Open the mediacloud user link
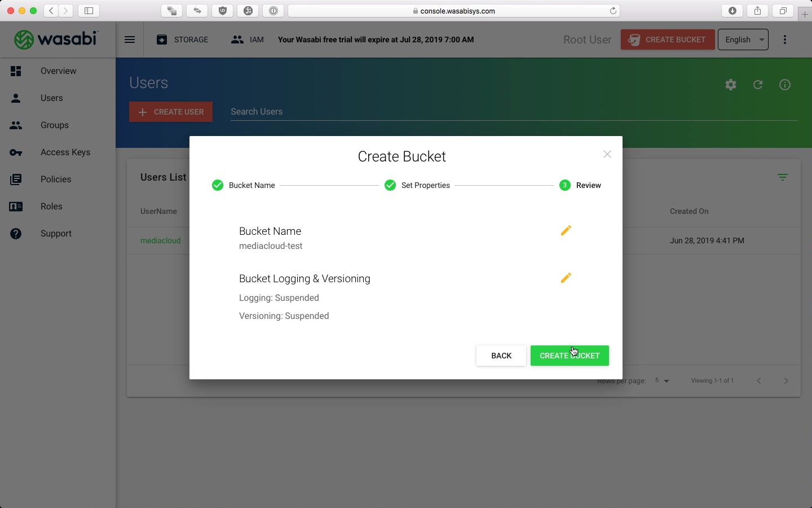Viewport: 812px width, 508px height. pos(160,240)
